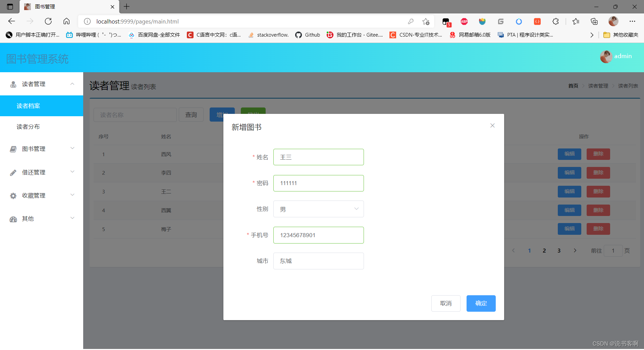Click the 前往 page number input

(613, 251)
